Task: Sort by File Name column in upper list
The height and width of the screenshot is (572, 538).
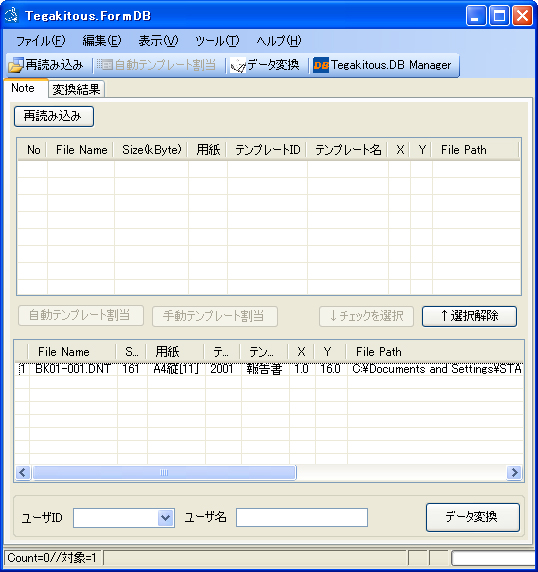Action: pyautogui.click(x=81, y=150)
